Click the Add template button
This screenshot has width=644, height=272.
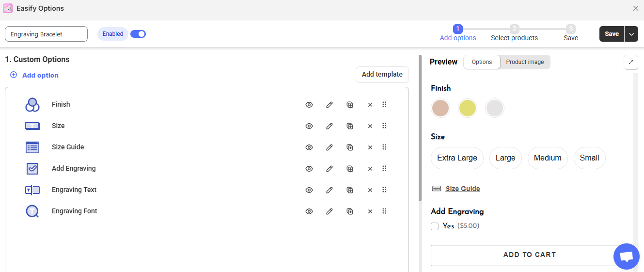pos(382,75)
